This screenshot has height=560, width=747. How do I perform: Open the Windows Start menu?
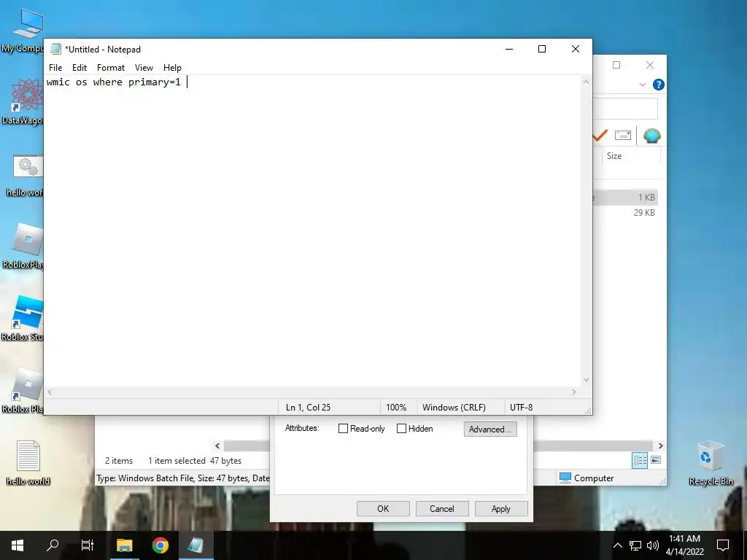coord(18,545)
